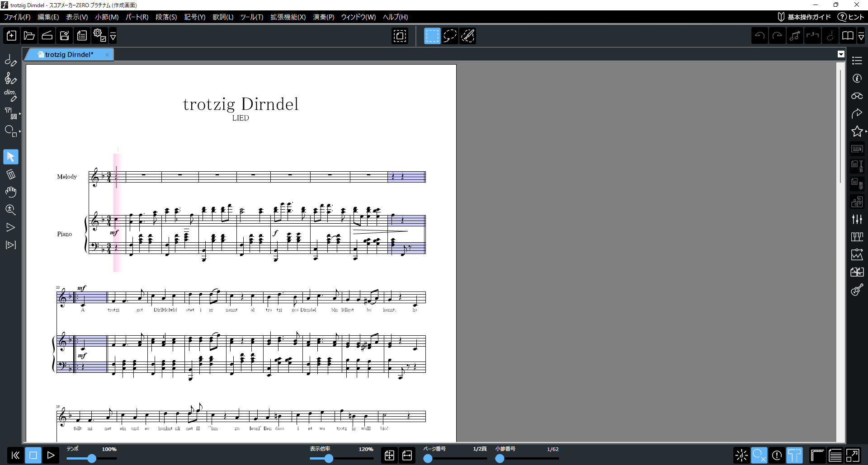The image size is (868, 465).
Task: Click the glasses view icon
Action: [x=857, y=96]
